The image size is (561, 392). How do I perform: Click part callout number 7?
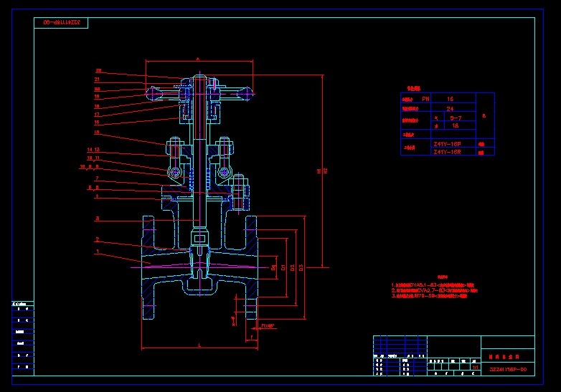[97, 177]
